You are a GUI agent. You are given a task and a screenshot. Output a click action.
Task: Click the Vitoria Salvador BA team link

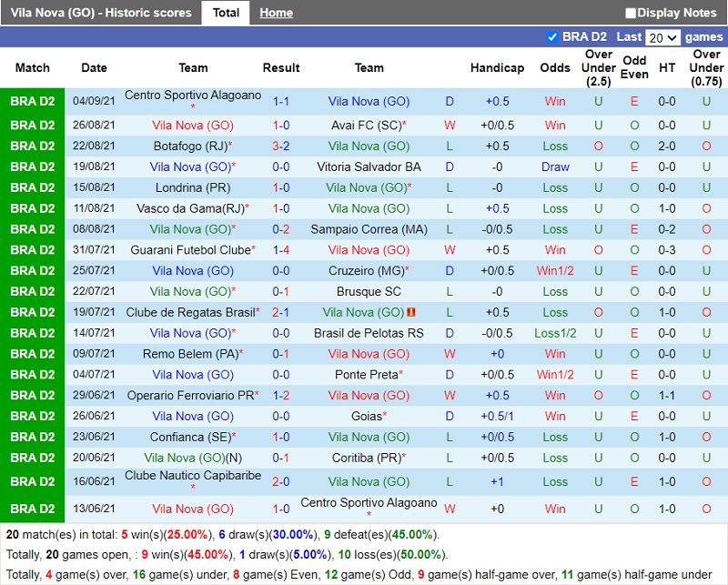[369, 166]
